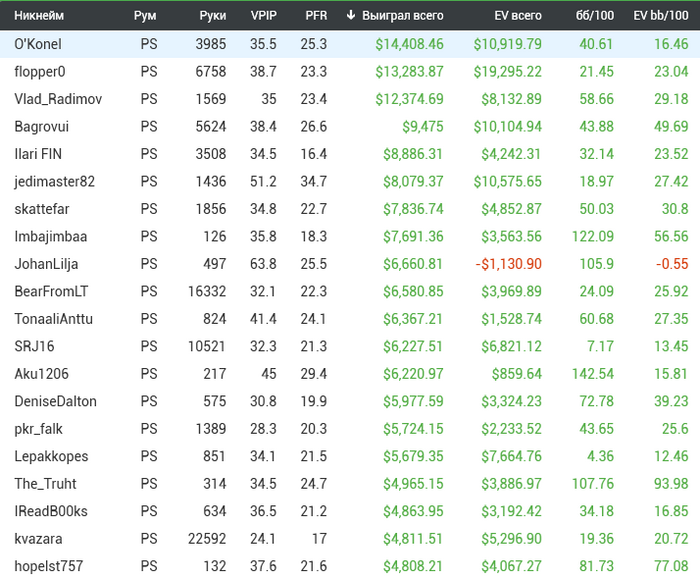Click Lepakkopes EV value $7,664.76
This screenshot has width=700, height=579.
point(511,457)
